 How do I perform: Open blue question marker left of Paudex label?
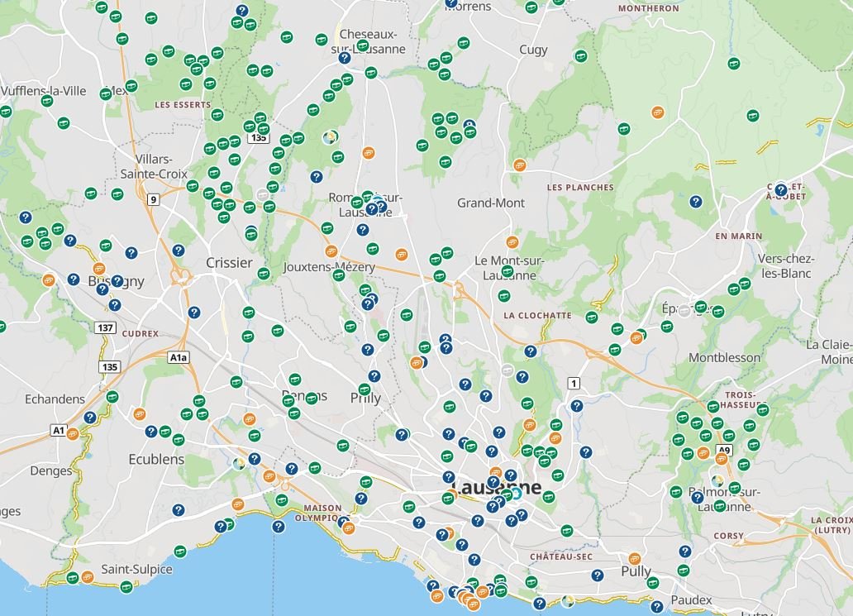coord(656,606)
